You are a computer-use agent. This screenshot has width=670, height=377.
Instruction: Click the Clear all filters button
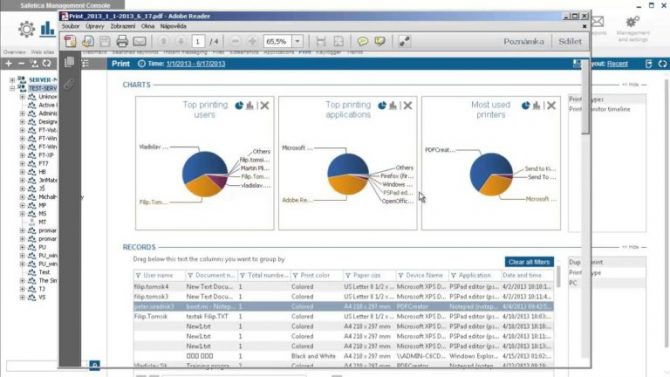pos(529,262)
